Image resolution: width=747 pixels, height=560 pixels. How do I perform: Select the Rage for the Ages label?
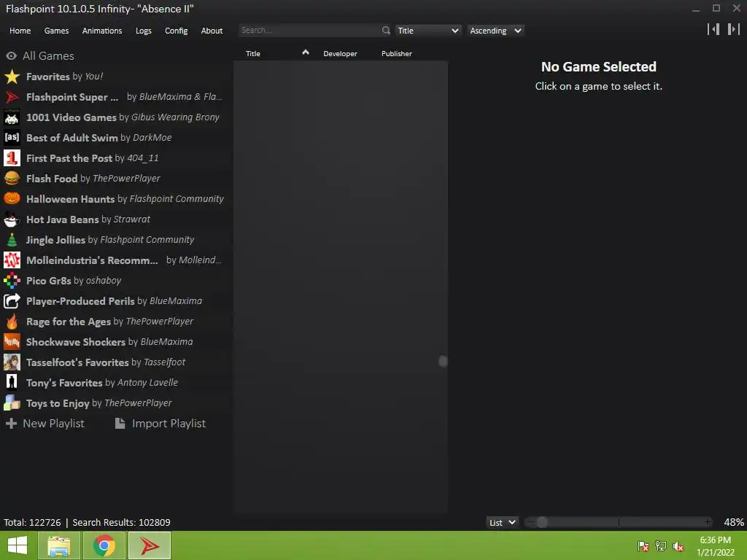[x=68, y=322]
